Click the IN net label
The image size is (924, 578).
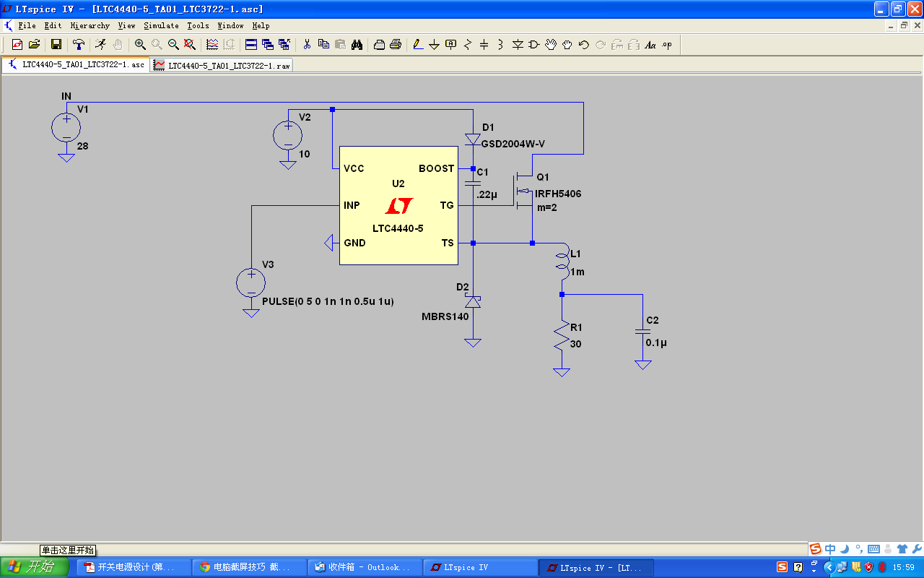66,96
